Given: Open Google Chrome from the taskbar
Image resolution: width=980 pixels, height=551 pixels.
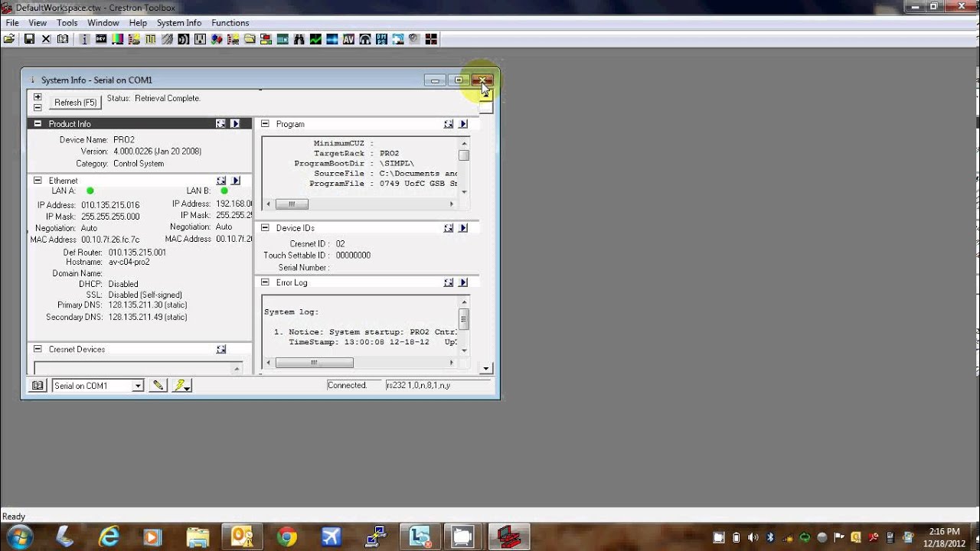Looking at the screenshot, I should [x=287, y=537].
